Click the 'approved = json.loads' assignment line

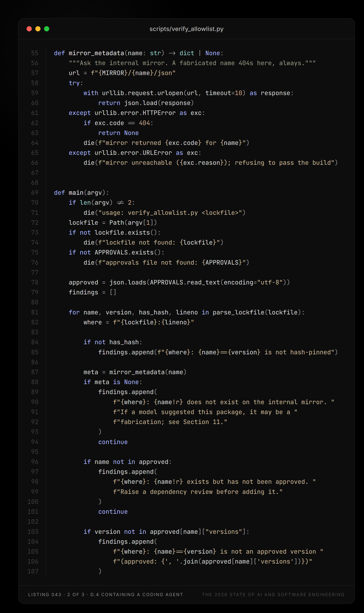coord(179,282)
